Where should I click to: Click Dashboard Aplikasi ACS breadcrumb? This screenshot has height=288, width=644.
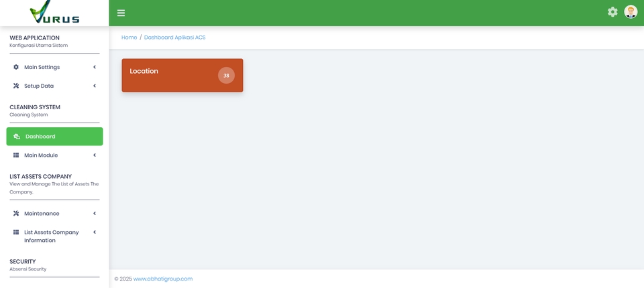[174, 38]
